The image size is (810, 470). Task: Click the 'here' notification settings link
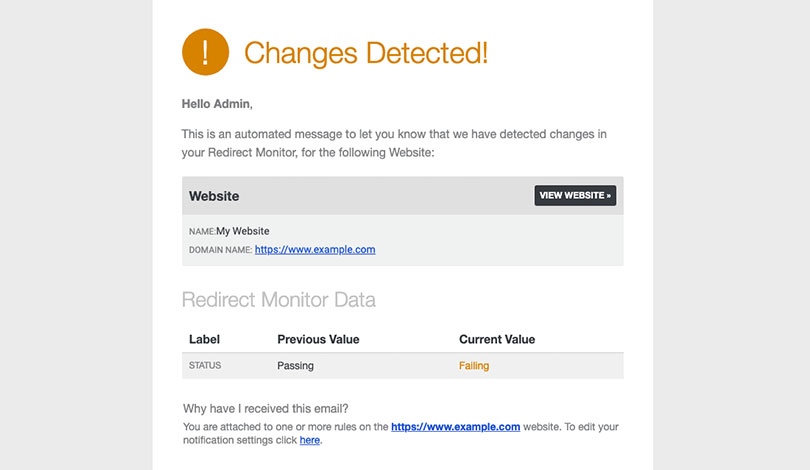tap(309, 440)
